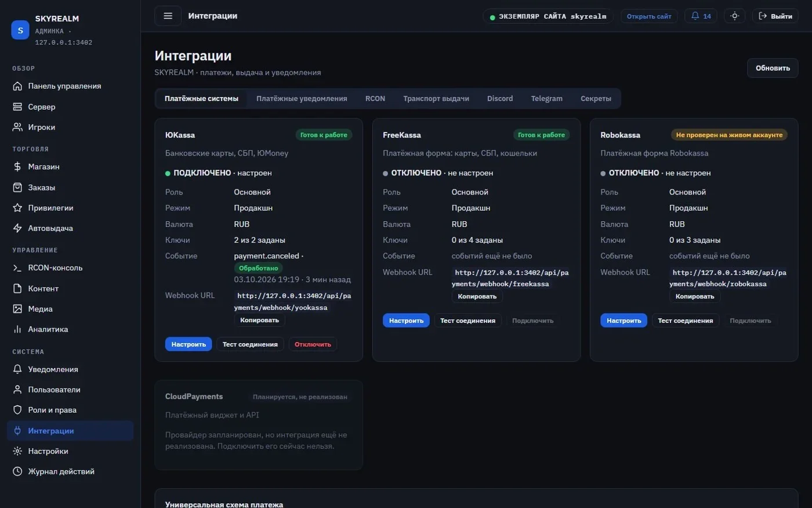
Task: Open the Секреты tab
Action: 596,99
